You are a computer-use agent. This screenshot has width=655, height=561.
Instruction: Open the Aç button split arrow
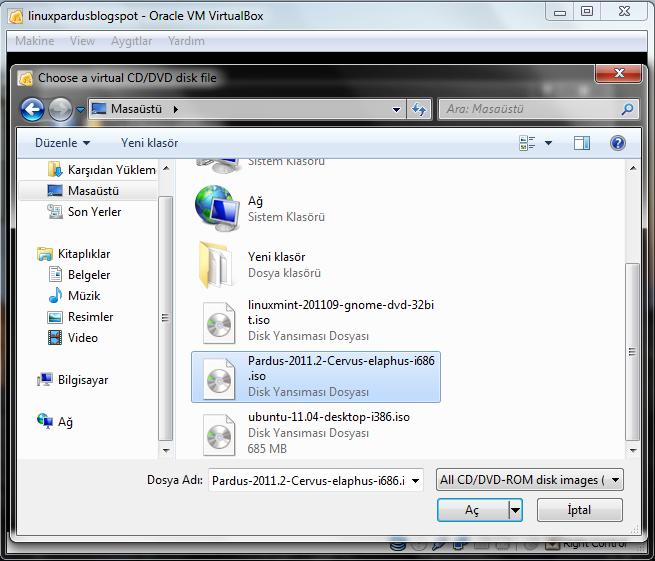point(515,510)
